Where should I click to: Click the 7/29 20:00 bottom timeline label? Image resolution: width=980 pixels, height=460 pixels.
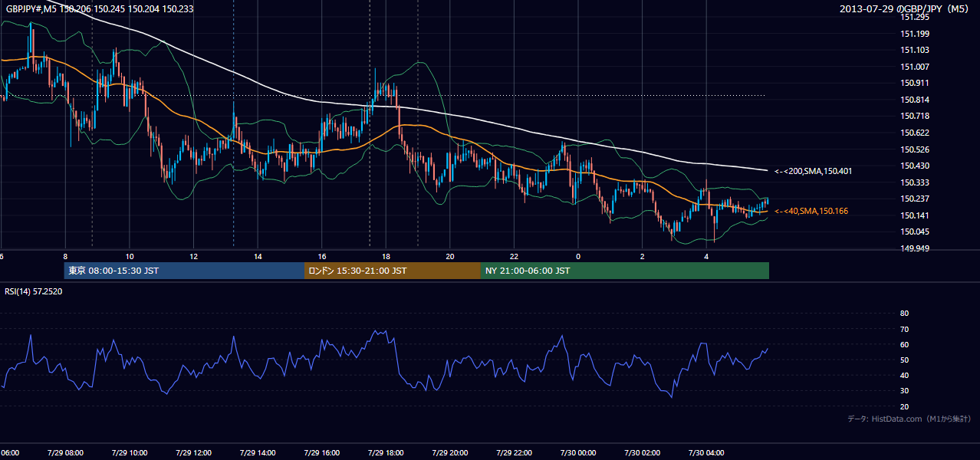point(449,452)
